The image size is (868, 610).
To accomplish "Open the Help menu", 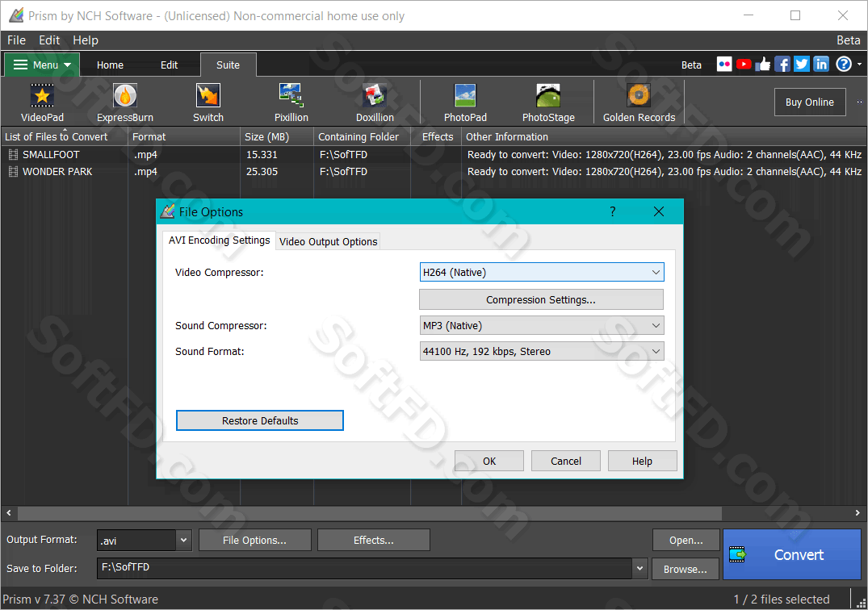I will click(86, 40).
